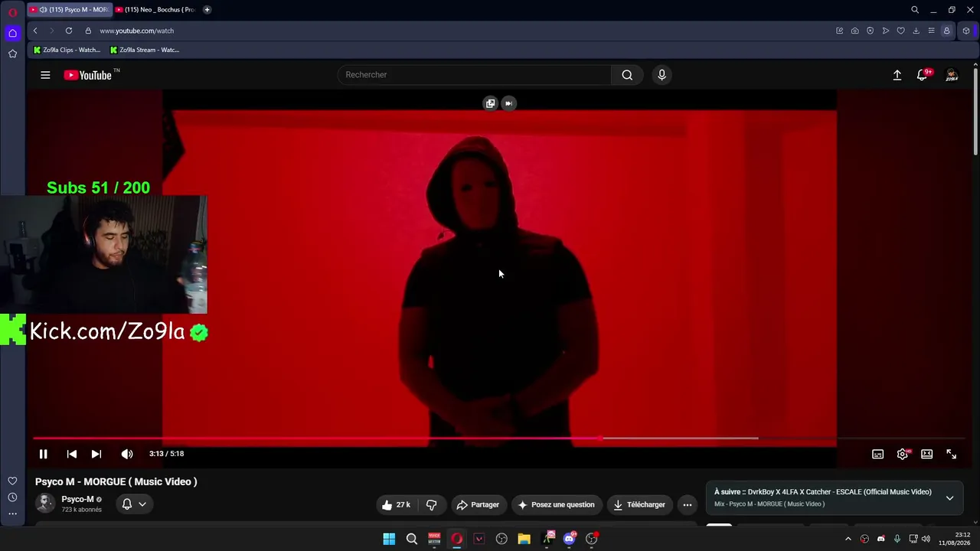Enter fullscreen video mode
This screenshot has width=980, height=551.
(x=952, y=454)
